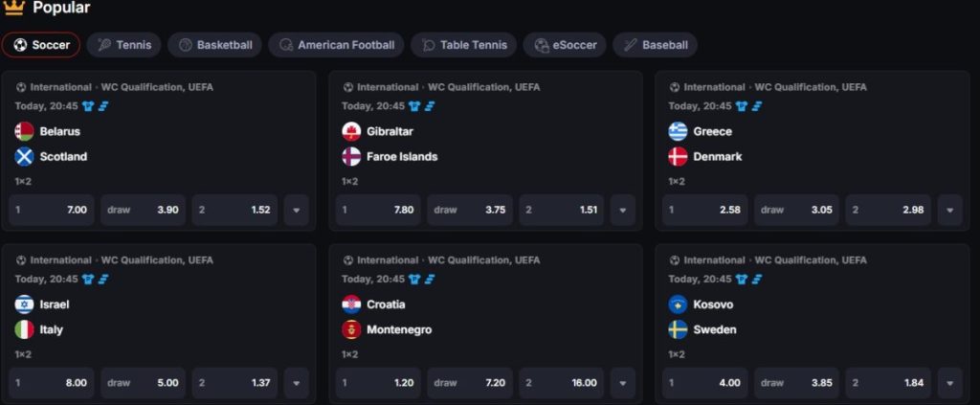The image size is (980, 405).
Task: Select away odds 16.00 for Montenegro
Action: 562,383
